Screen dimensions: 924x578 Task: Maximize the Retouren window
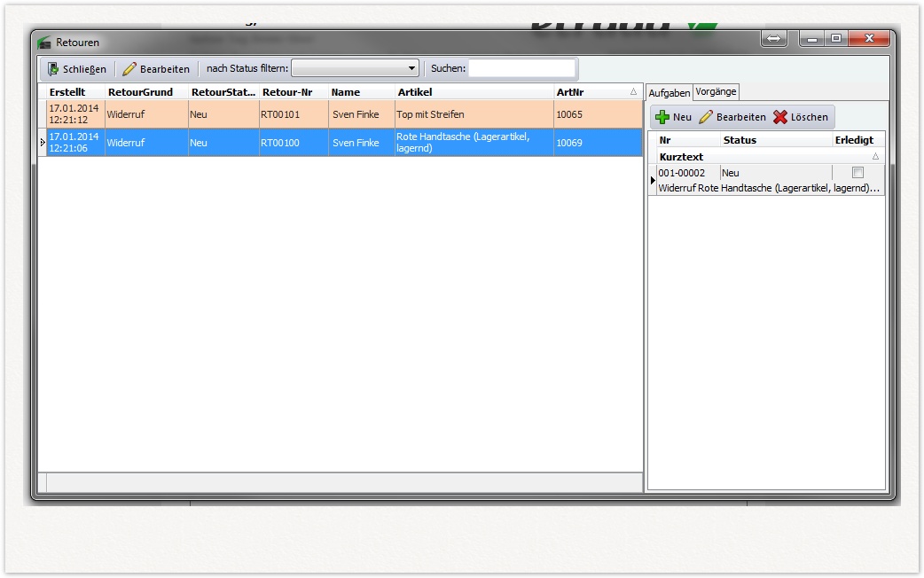pos(835,39)
